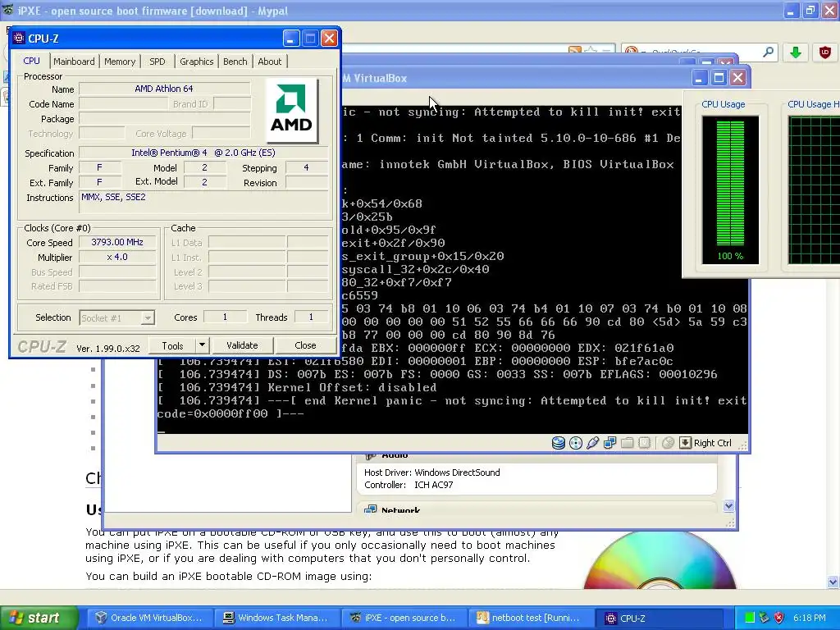Viewport: 840px width, 630px height.
Task: Click the VirtualBox host key arrow icon
Action: (x=685, y=442)
